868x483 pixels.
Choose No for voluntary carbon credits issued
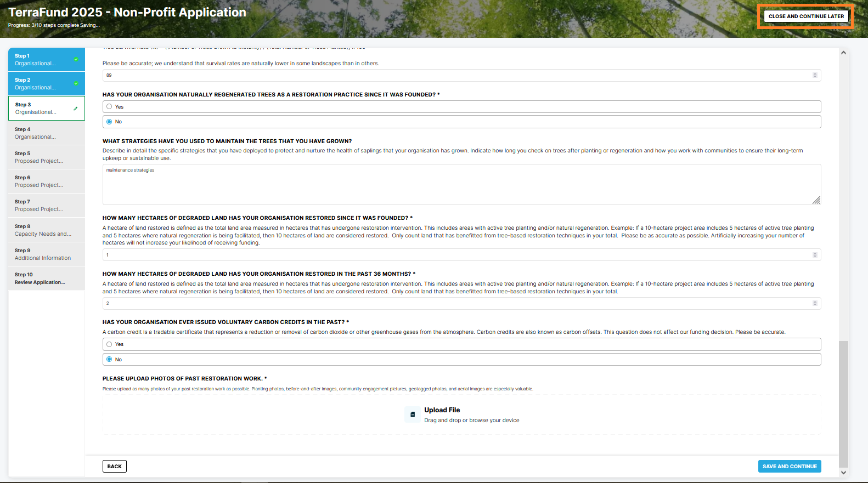coord(110,360)
